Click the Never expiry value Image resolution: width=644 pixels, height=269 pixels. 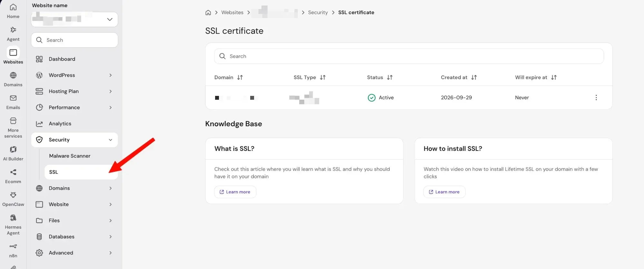(x=522, y=98)
